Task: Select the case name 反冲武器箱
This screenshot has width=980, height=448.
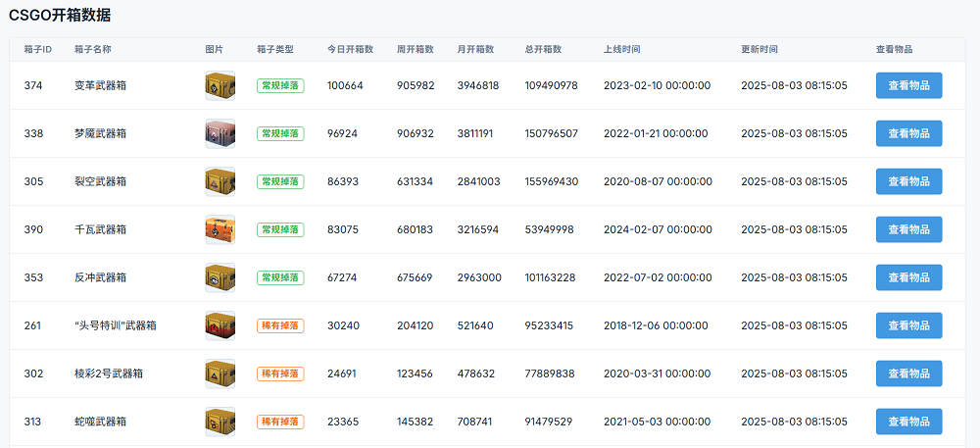Action: click(x=100, y=277)
